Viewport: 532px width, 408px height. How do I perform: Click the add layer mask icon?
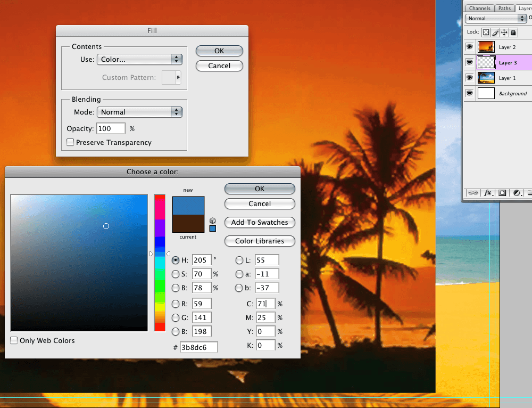click(x=502, y=193)
